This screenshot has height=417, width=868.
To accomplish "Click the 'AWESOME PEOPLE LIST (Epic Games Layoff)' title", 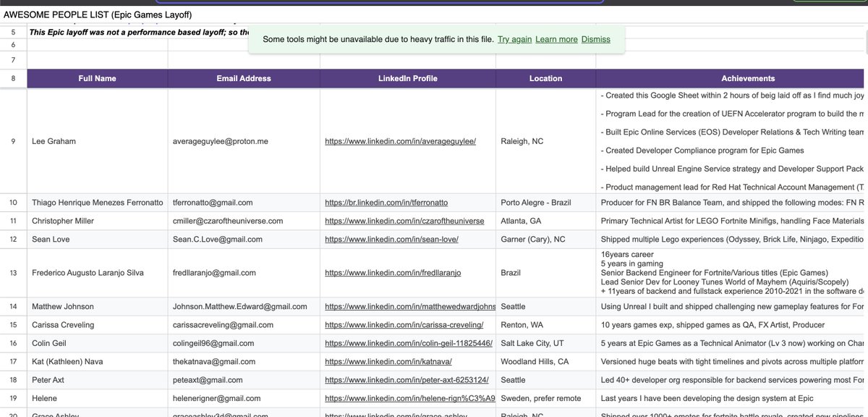I will click(x=98, y=14).
